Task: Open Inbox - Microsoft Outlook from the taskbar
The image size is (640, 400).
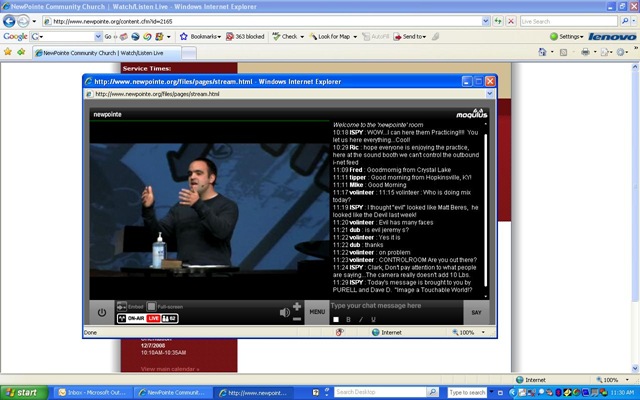Action: tap(92, 393)
